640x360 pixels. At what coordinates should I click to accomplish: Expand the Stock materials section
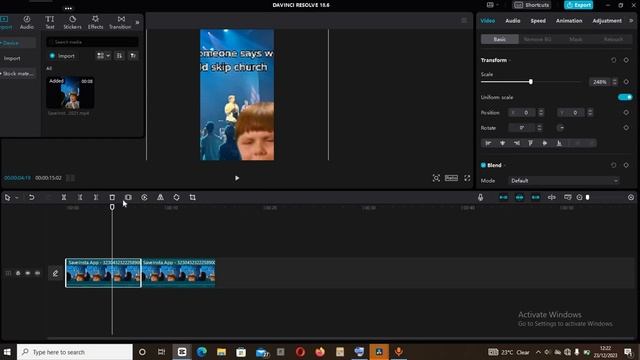coord(18,74)
